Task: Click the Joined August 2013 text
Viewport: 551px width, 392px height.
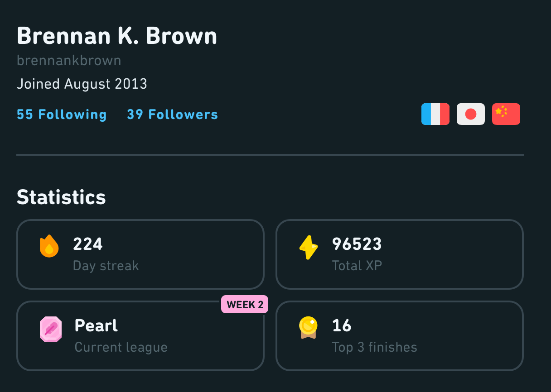Action: 82,84
